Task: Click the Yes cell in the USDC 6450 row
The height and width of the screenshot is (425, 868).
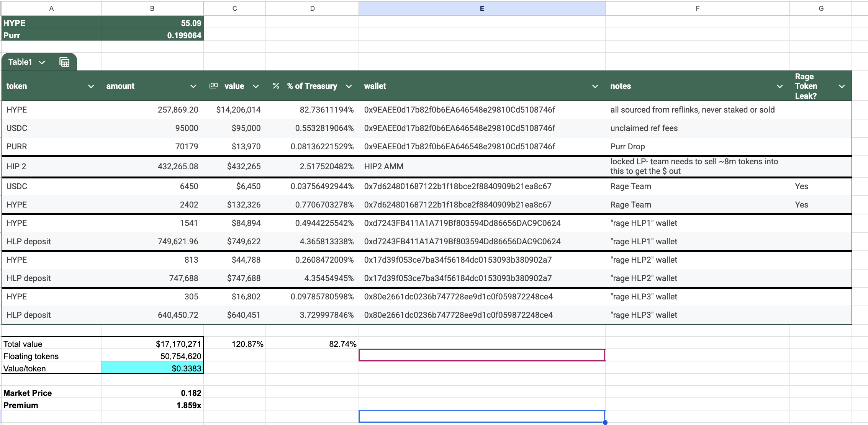Action: [x=821, y=186]
